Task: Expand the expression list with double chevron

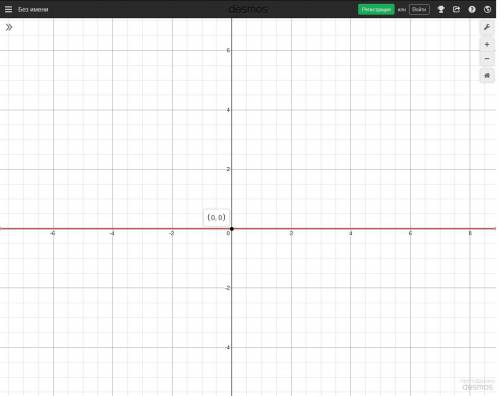Action: pyautogui.click(x=9, y=27)
